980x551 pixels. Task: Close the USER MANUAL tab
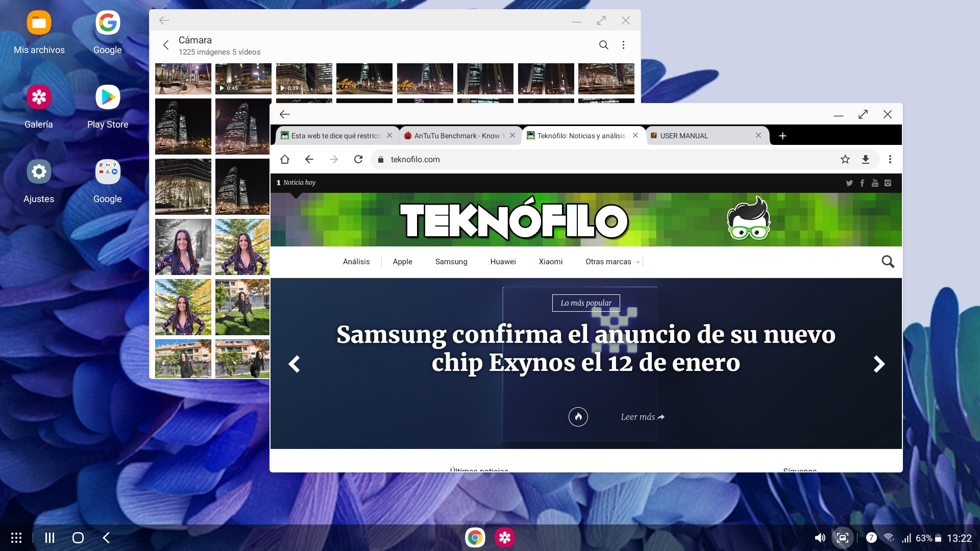(758, 136)
